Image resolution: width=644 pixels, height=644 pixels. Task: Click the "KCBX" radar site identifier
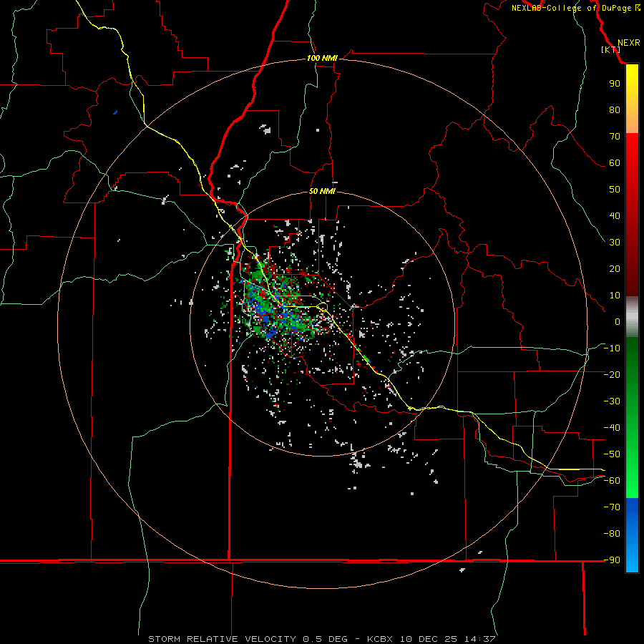[x=380, y=639]
